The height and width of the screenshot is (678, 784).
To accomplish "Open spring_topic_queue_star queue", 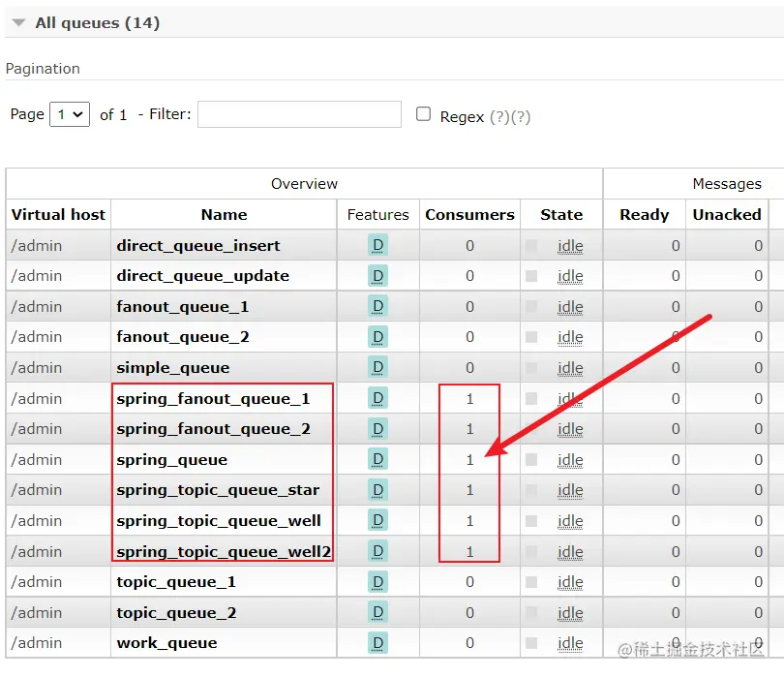I will pyautogui.click(x=218, y=490).
